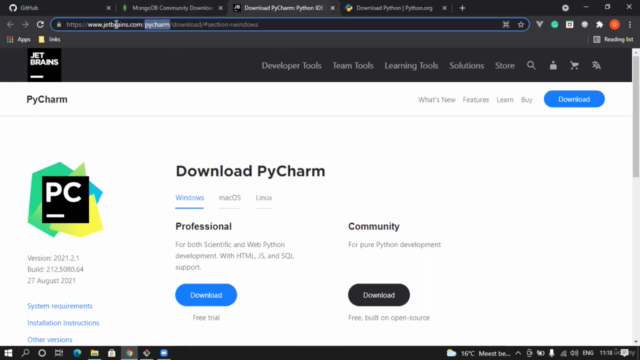Open Task View in the taskbar
This screenshot has width=640, height=360.
point(59,353)
